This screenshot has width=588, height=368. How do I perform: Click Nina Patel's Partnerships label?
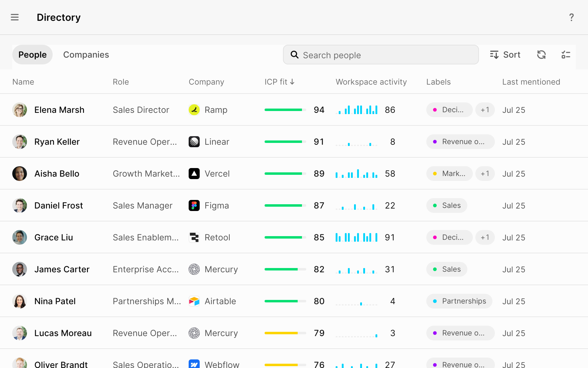[x=459, y=301]
